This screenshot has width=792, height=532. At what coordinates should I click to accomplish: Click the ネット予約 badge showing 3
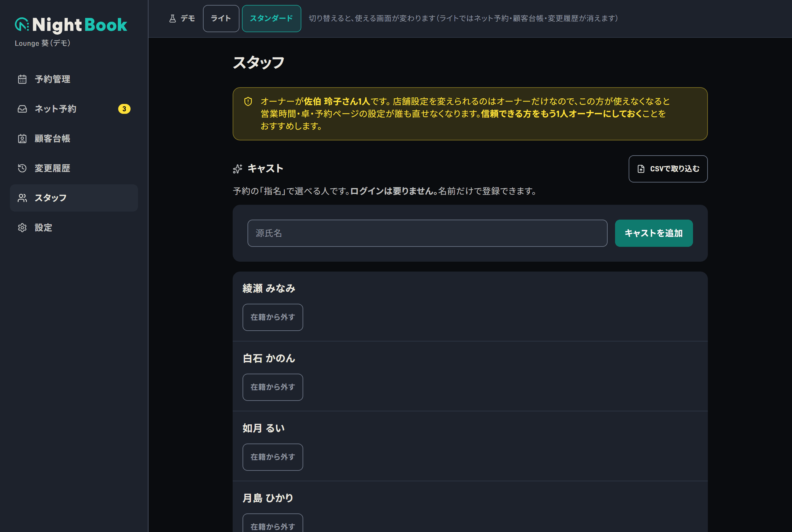[x=124, y=109]
